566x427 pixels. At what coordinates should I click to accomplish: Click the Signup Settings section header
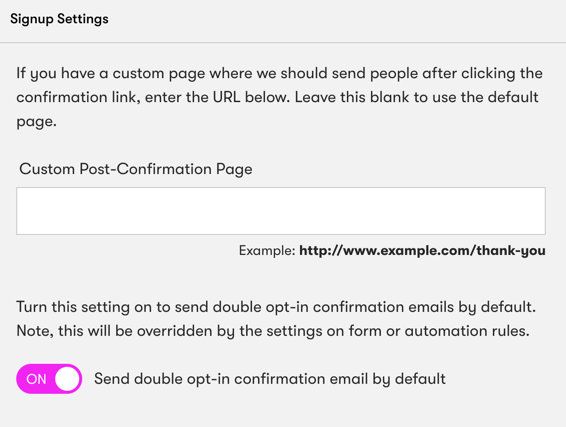click(59, 19)
